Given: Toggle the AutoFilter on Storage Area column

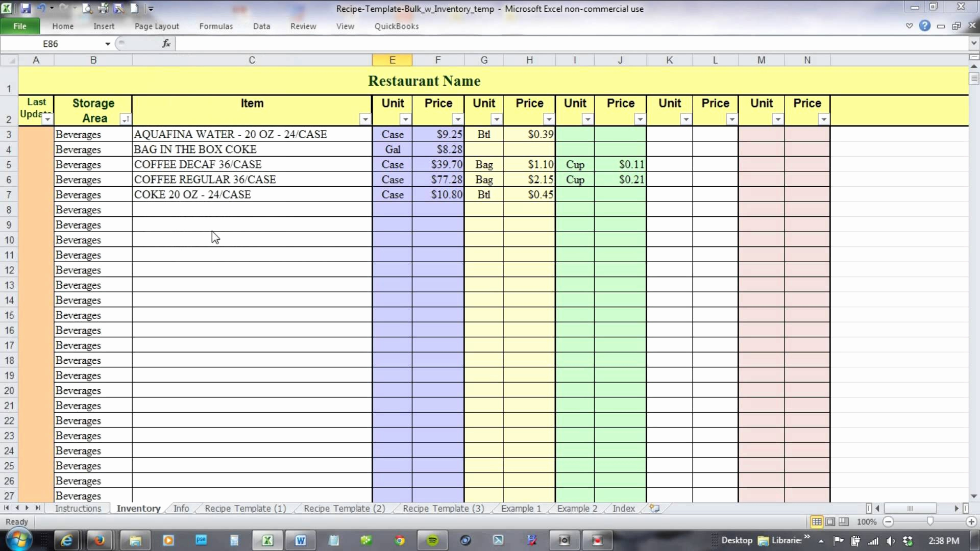Looking at the screenshot, I should 125,120.
